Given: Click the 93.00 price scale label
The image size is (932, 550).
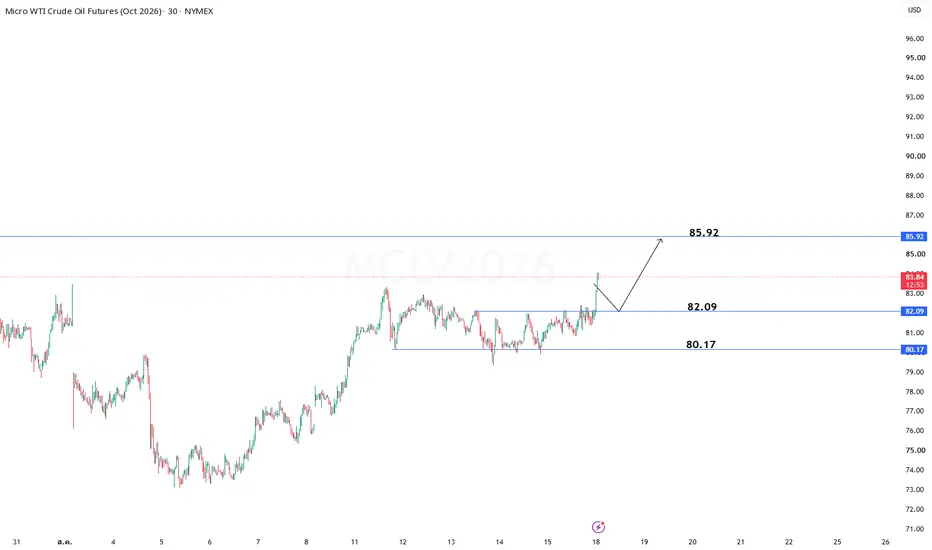Looking at the screenshot, I should 915,98.
